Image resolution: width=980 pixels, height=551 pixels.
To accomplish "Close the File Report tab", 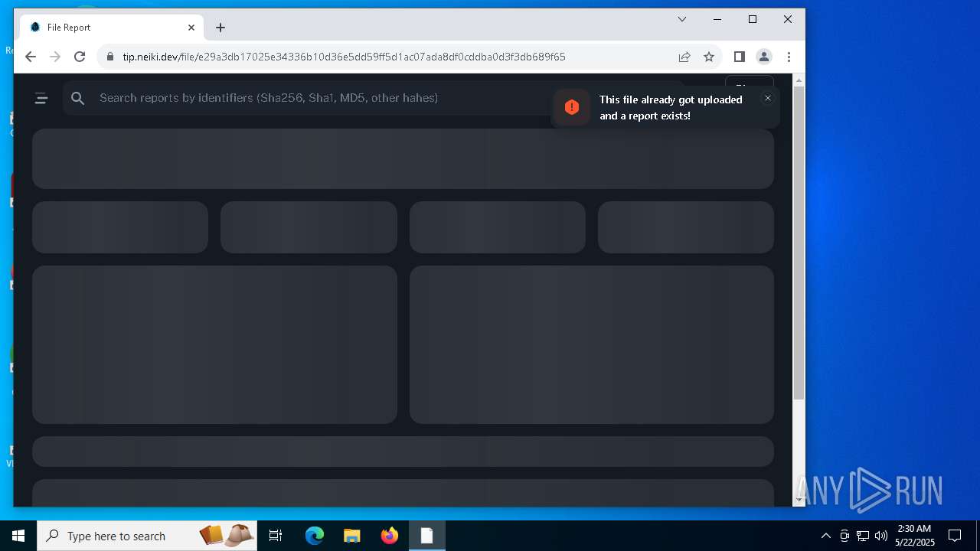I will tap(191, 28).
